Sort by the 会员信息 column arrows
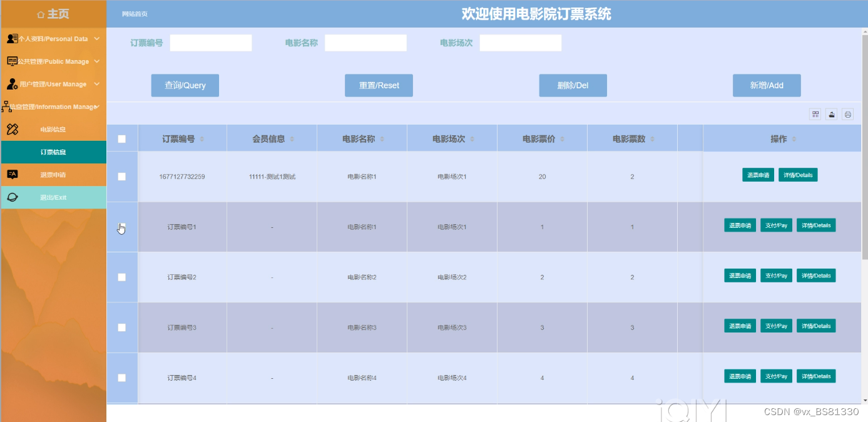Viewport: 868px width, 422px height. 292,139
